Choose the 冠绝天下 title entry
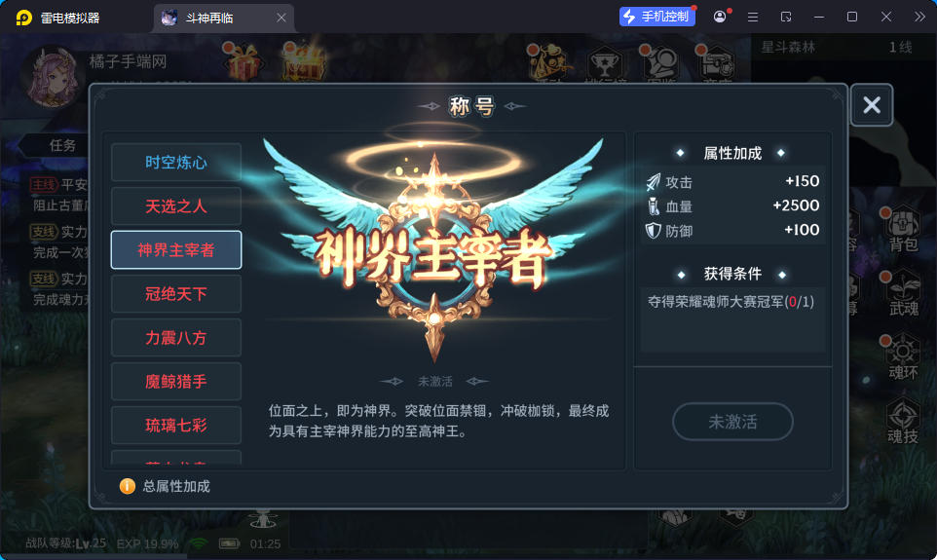 pyautogui.click(x=176, y=293)
